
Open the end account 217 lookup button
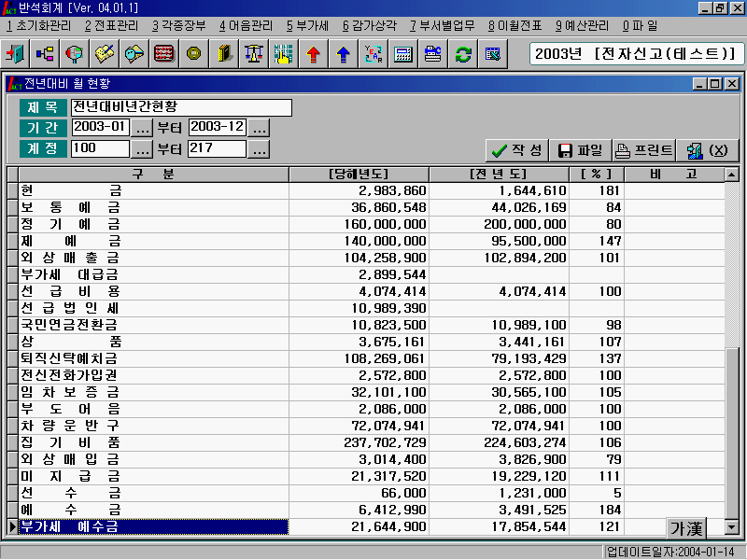(x=259, y=149)
